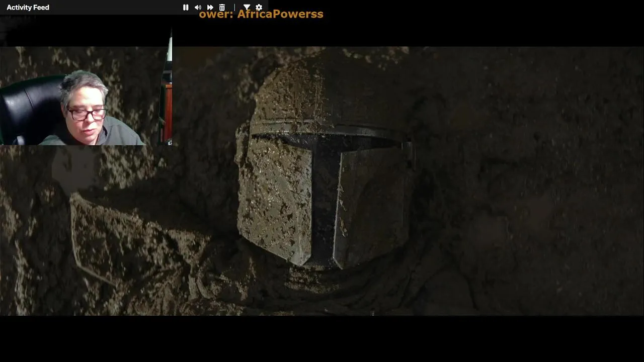
Task: Click the Activity Feed title
Action: pyautogui.click(x=28, y=8)
